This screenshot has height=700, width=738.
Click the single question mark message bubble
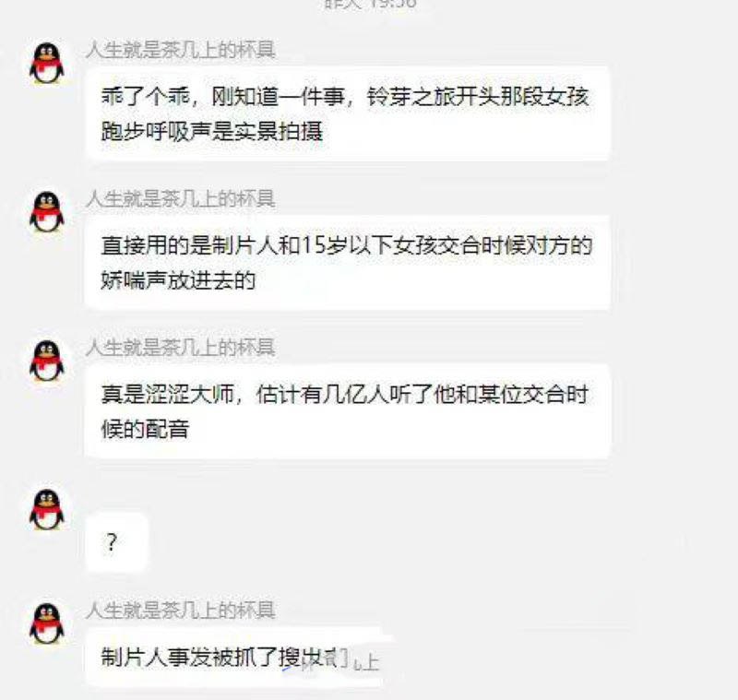tap(116, 542)
